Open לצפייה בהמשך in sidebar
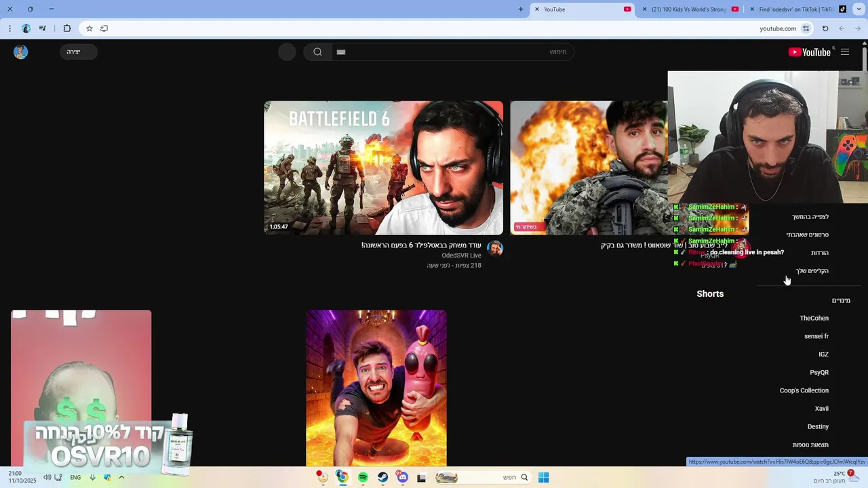The height and width of the screenshot is (488, 868). tap(810, 217)
